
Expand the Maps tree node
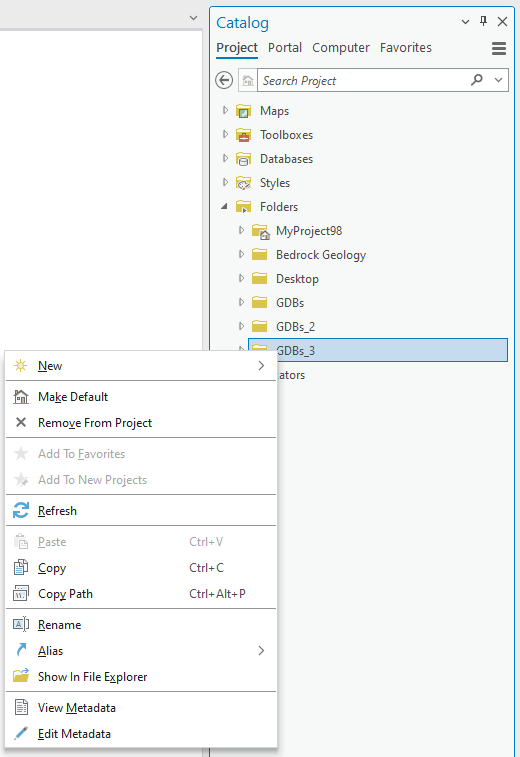(225, 111)
